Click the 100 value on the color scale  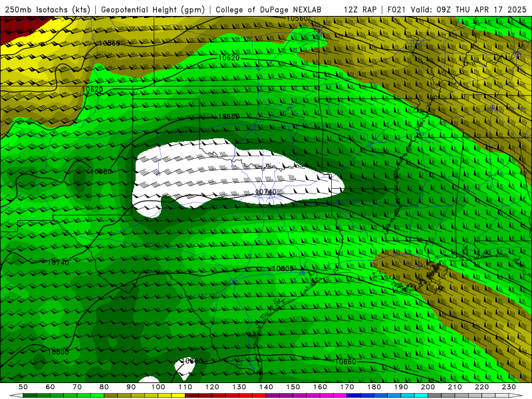pos(158,387)
